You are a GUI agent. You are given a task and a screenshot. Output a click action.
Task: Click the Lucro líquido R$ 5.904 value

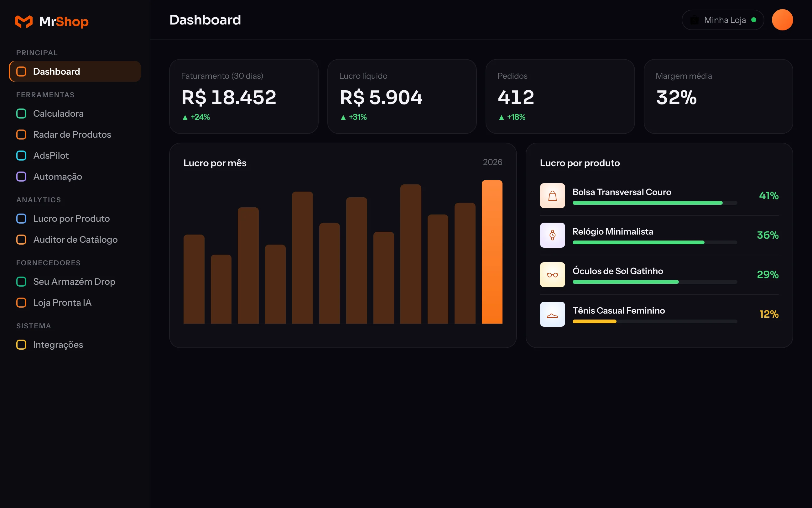click(381, 98)
